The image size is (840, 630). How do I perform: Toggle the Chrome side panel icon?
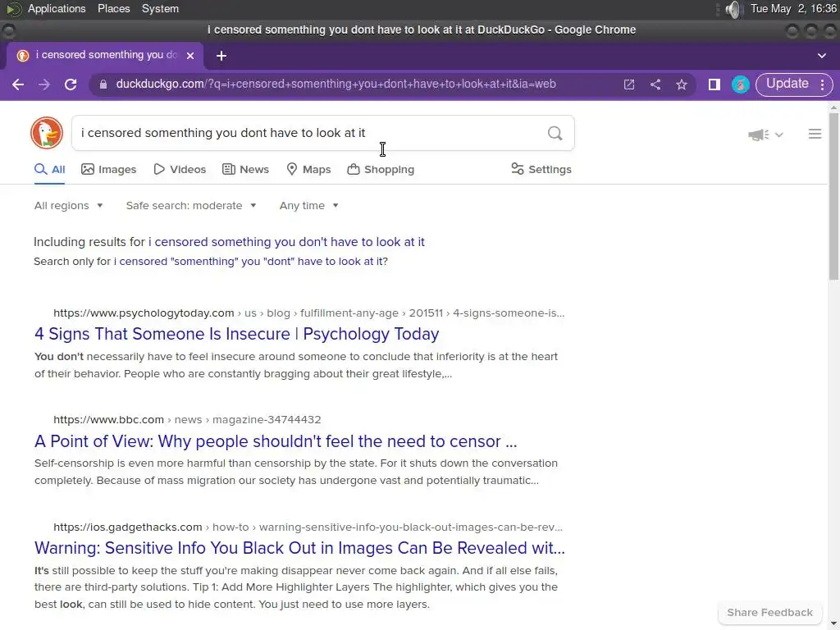click(714, 84)
